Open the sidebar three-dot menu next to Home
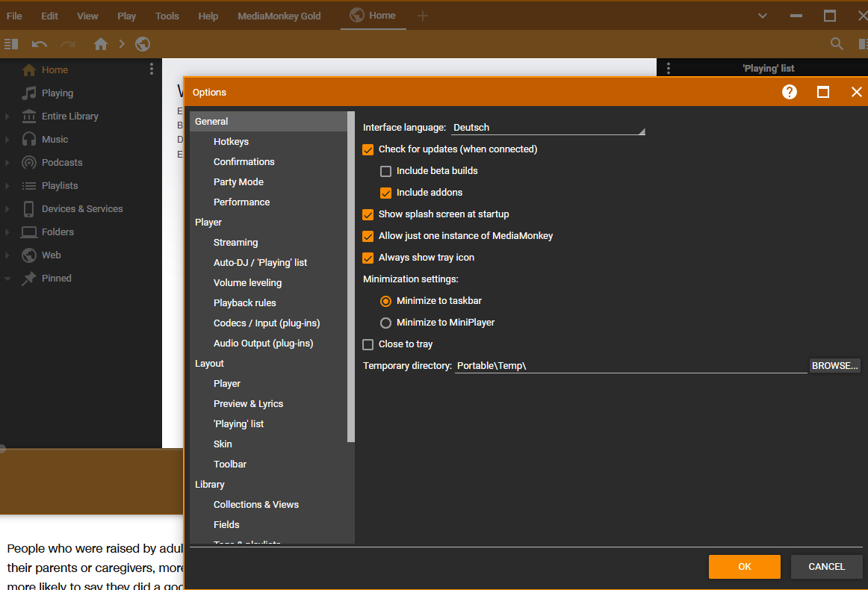The image size is (868, 590). click(152, 69)
